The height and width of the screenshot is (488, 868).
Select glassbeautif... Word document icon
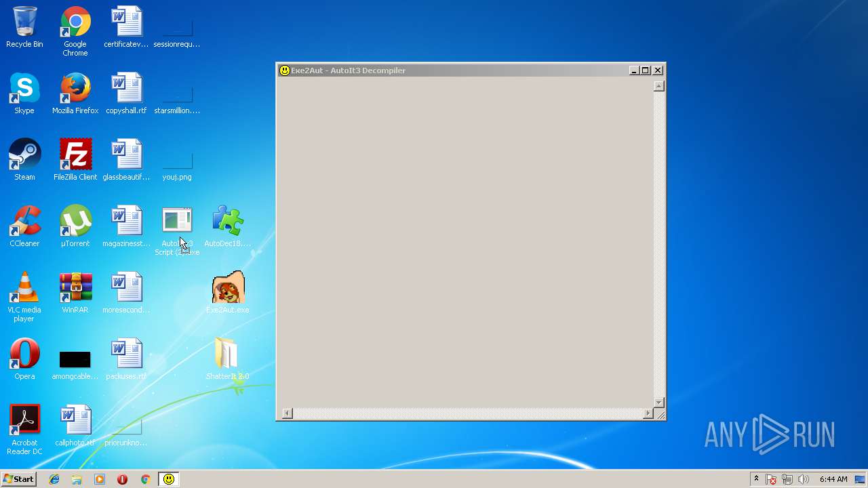point(126,160)
